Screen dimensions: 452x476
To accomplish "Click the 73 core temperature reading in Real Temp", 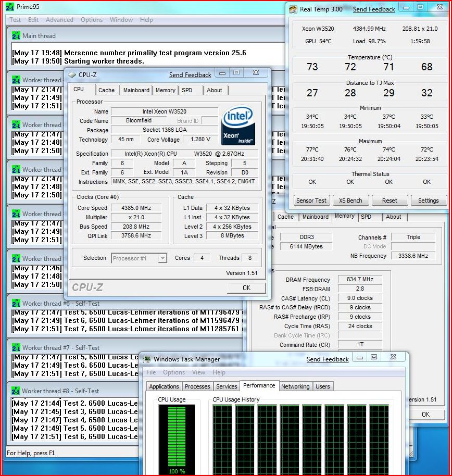I will click(312, 67).
